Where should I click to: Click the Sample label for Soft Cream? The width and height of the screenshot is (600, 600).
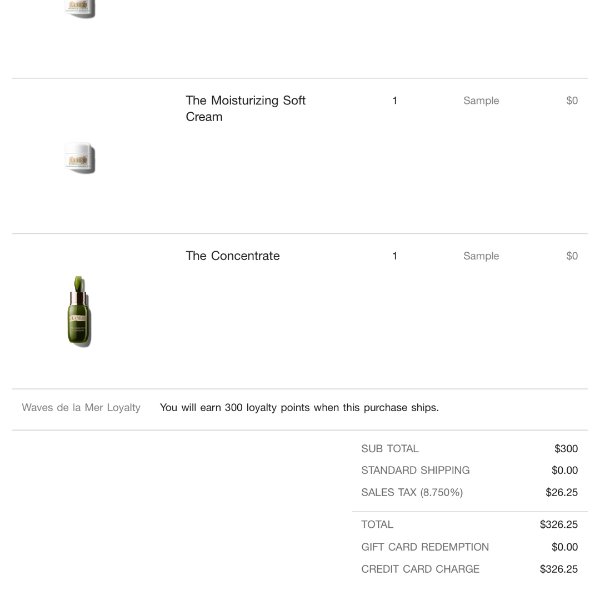point(481,101)
